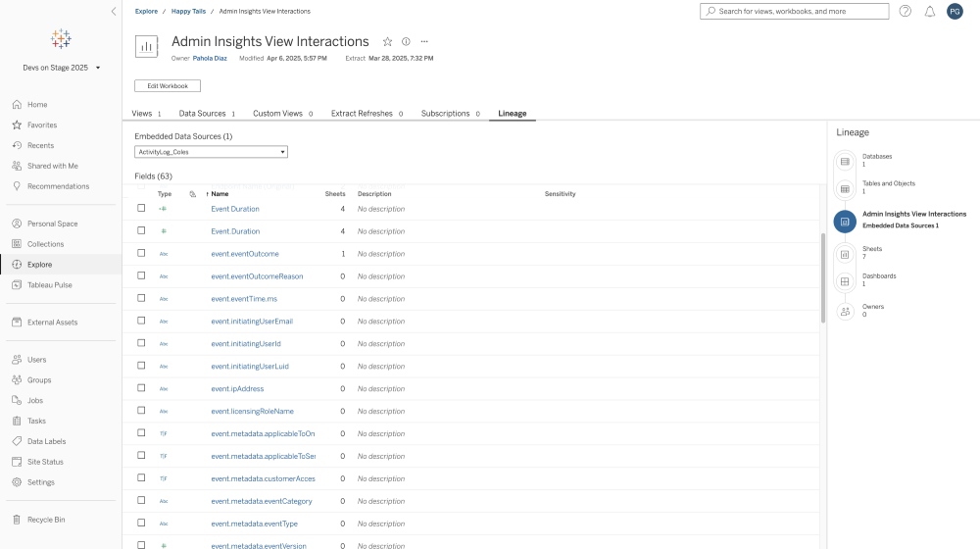Collapse the left navigation sidebar
The height and width of the screenshot is (549, 980).
click(x=113, y=11)
